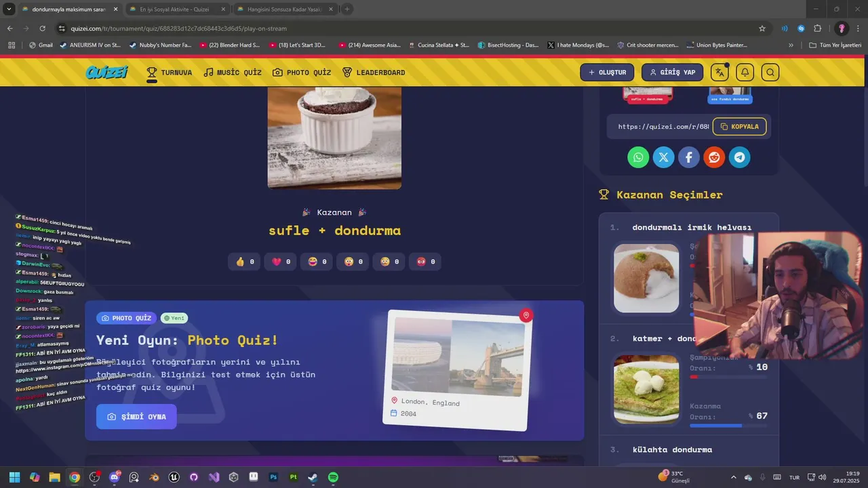Open the Shazam extension icon

point(801,28)
